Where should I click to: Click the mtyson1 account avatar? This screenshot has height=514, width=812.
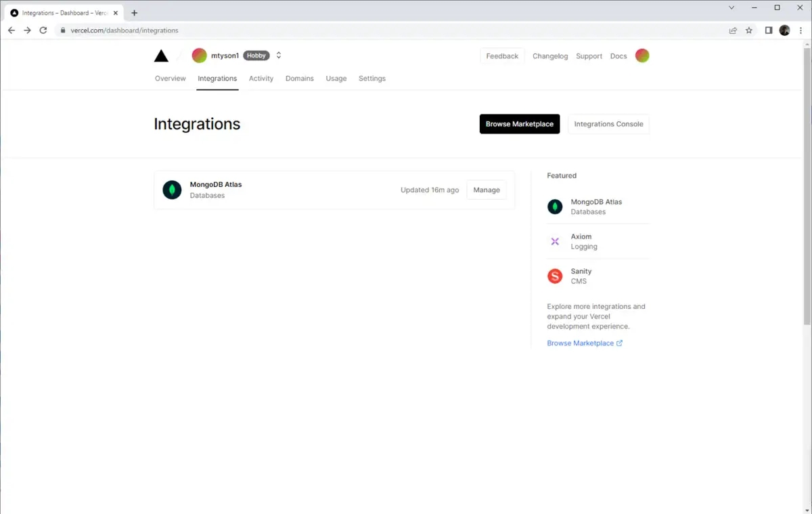point(199,56)
